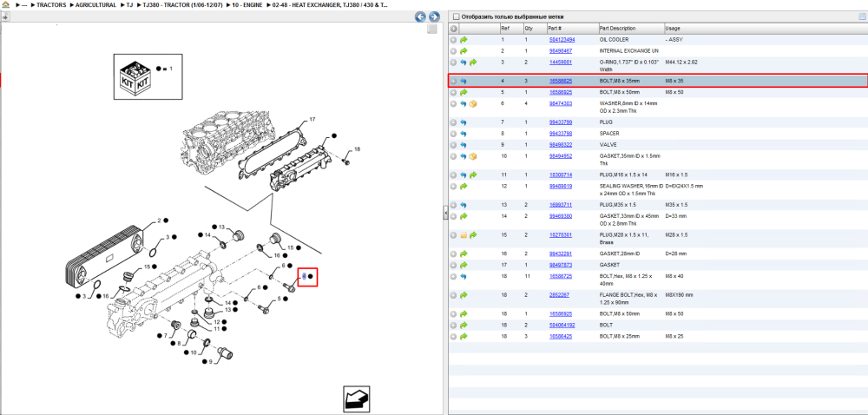
Task: Open part number link 98474303
Action: (x=560, y=103)
